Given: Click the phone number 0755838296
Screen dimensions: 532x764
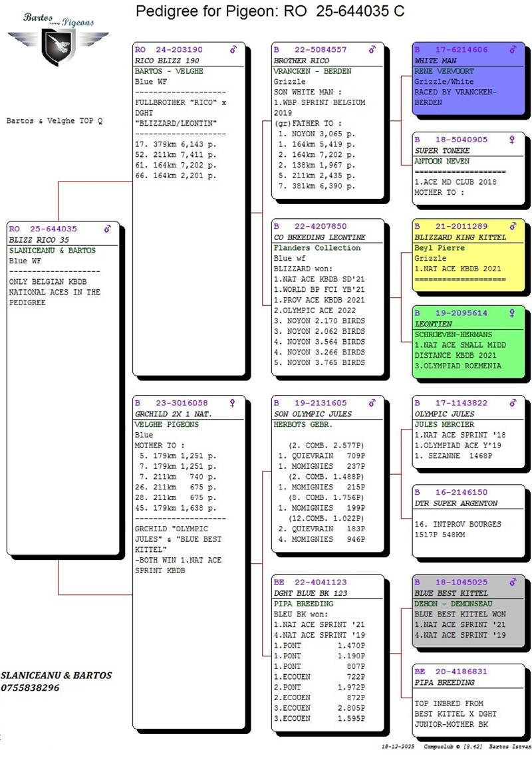Looking at the screenshot, I should [x=30, y=688].
